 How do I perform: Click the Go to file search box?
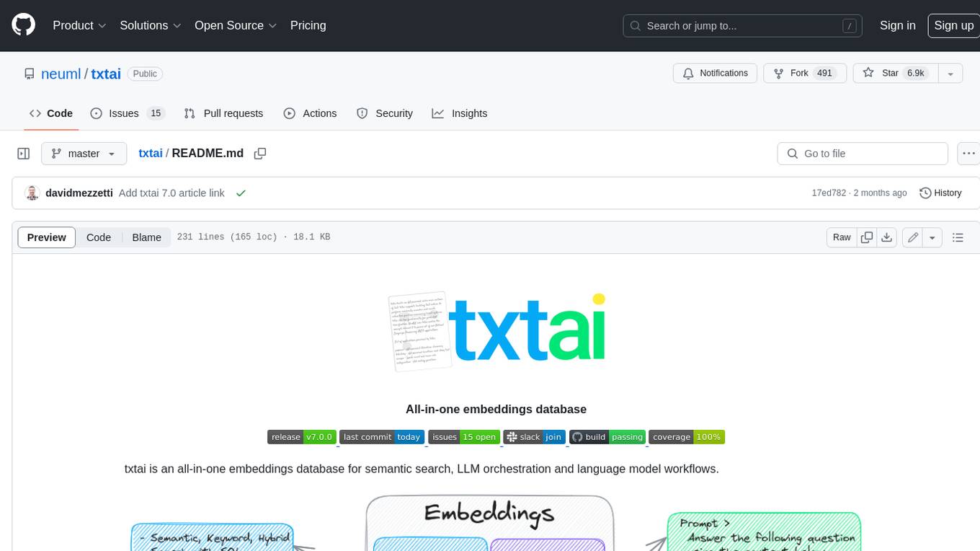(x=863, y=154)
